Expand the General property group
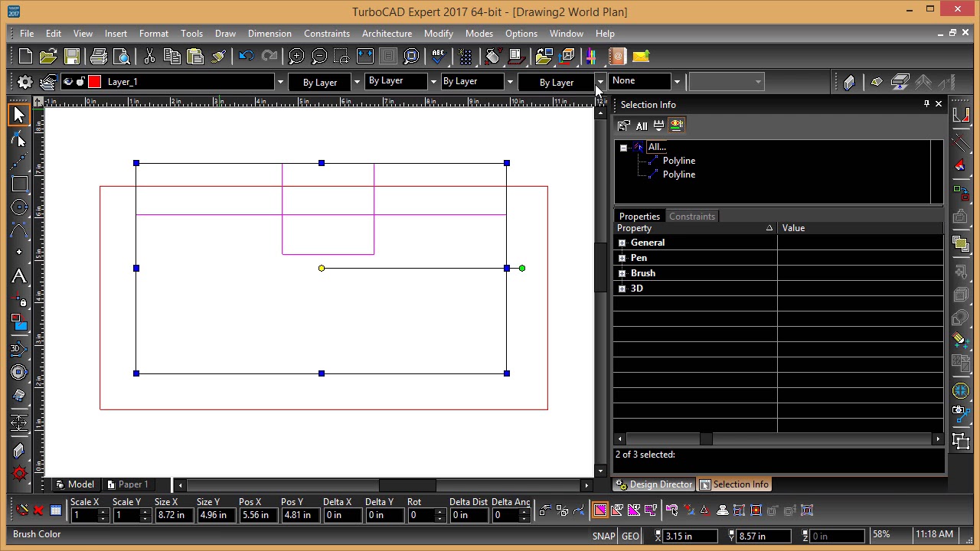This screenshot has width=980, height=551. coord(622,243)
